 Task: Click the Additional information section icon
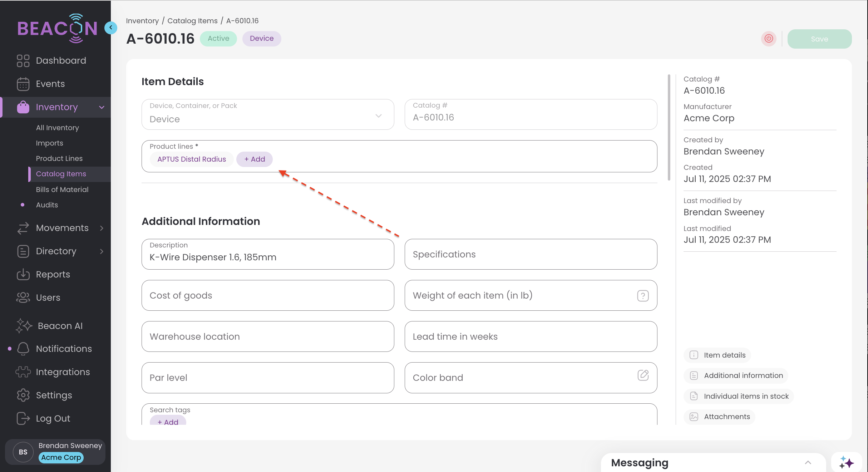tap(694, 375)
